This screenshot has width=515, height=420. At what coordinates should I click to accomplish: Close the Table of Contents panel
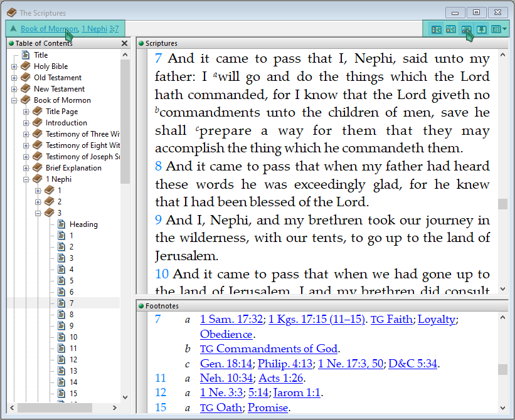coord(124,43)
